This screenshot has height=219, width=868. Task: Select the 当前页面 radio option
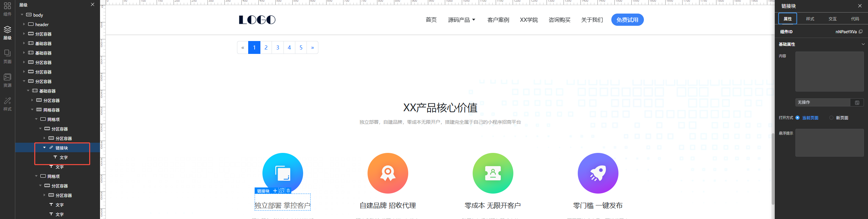[x=797, y=118]
